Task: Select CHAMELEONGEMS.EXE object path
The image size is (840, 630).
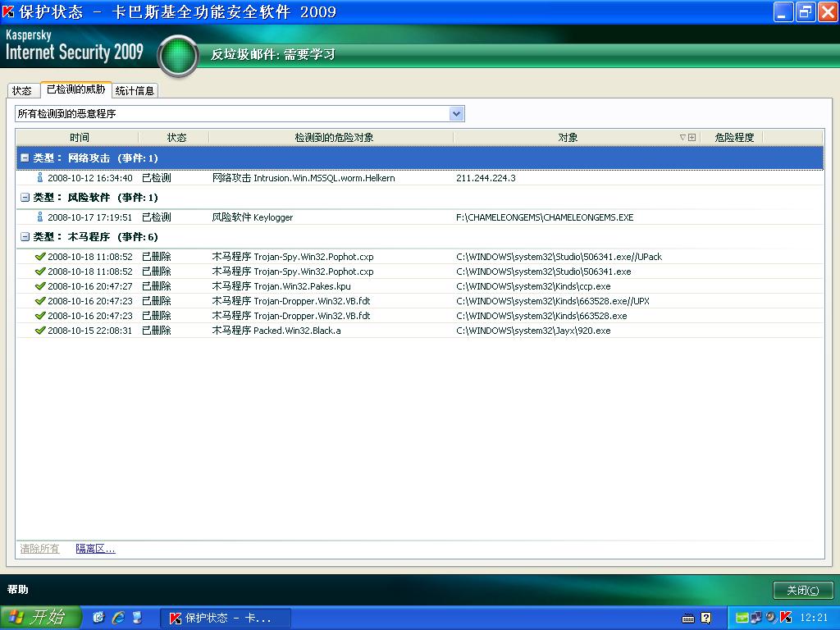Action: pos(545,217)
